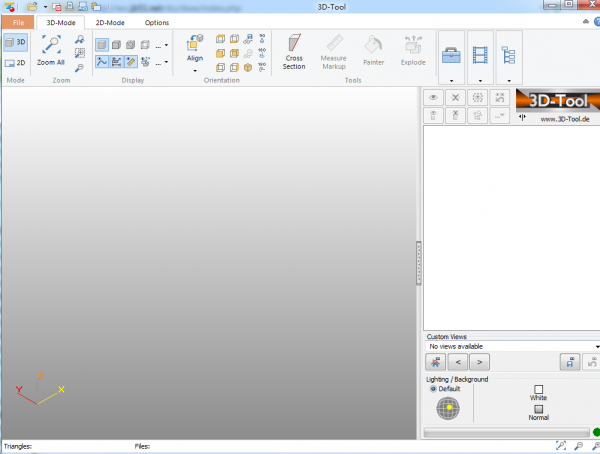Switch to 2D mode button
This screenshot has height=454, width=600.
(16, 62)
